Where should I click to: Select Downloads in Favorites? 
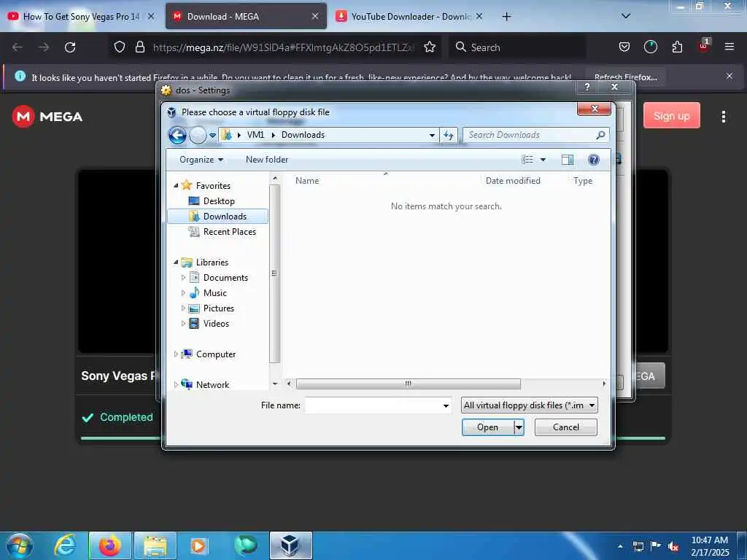(217, 216)
